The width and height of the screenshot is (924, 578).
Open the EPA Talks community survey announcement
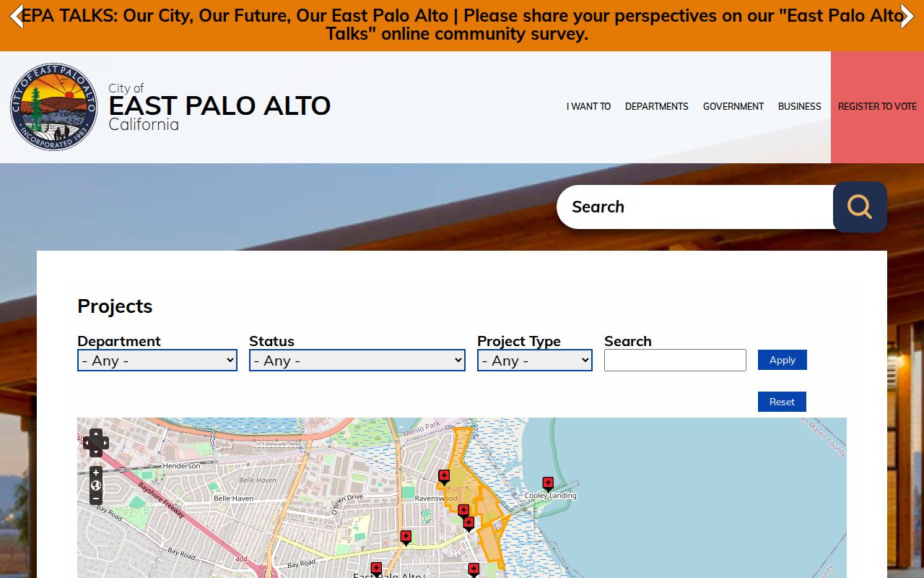(x=462, y=25)
